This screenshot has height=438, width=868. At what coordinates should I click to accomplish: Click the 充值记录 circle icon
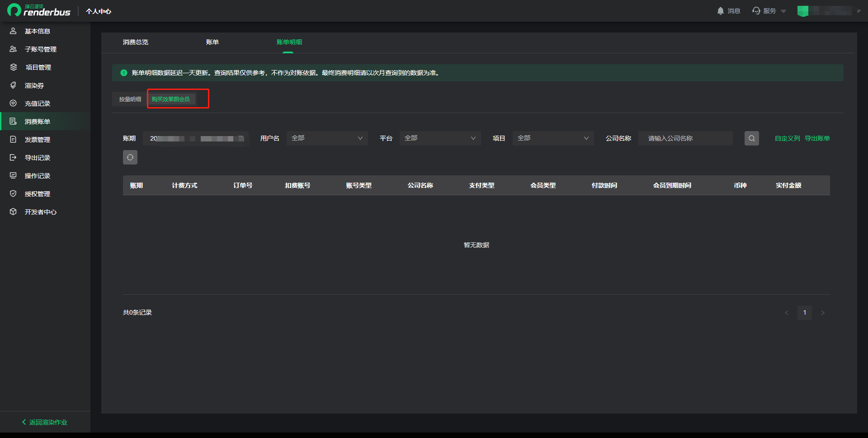[x=13, y=103]
